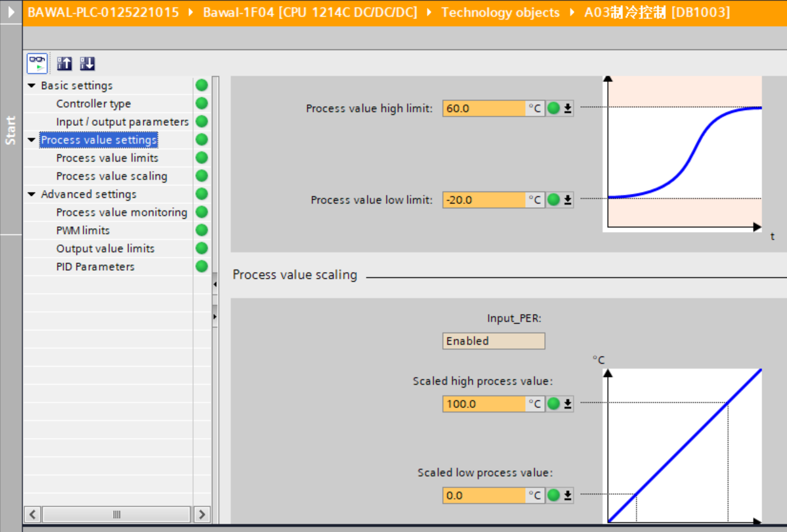This screenshot has height=532, width=787.
Task: Click green status dot for Process value settings
Action: point(202,139)
